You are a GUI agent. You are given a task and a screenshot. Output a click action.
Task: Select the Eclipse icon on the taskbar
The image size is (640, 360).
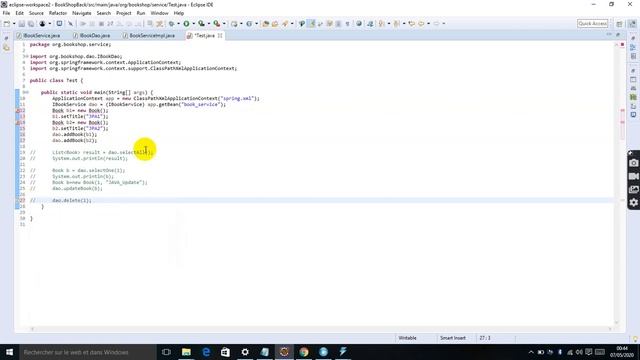click(284, 352)
